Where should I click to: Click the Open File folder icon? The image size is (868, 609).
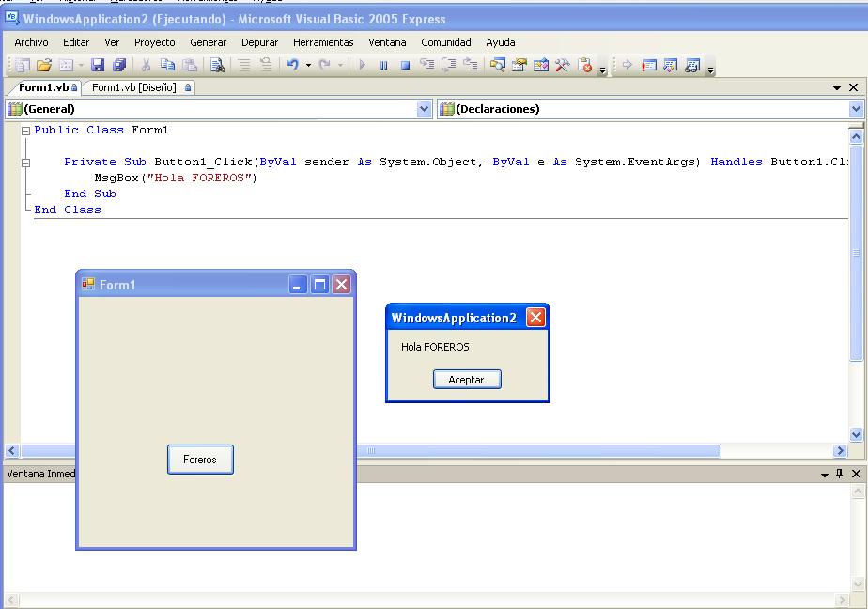point(44,66)
